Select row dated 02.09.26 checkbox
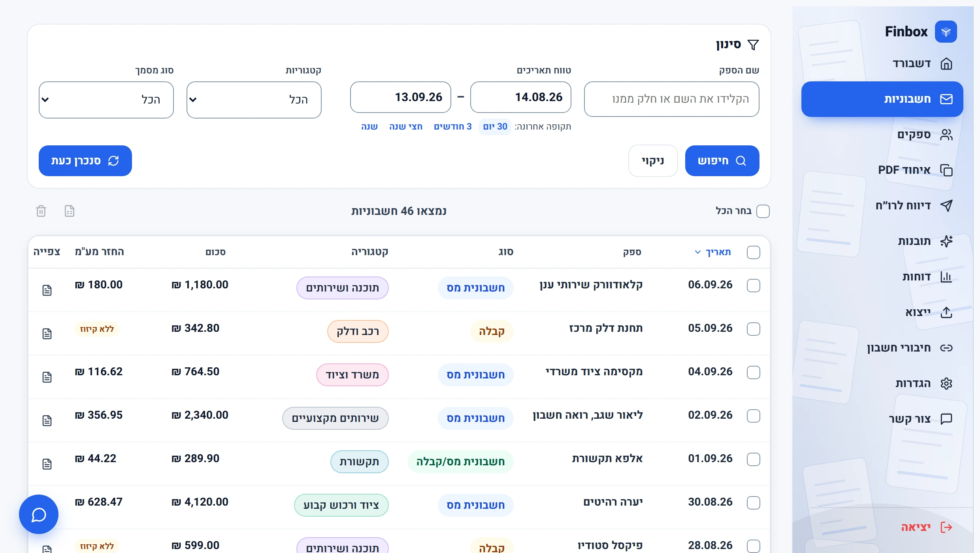 (x=754, y=416)
